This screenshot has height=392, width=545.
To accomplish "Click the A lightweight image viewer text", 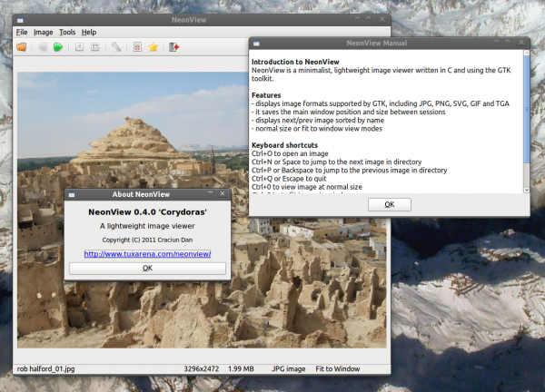I will coord(147,226).
